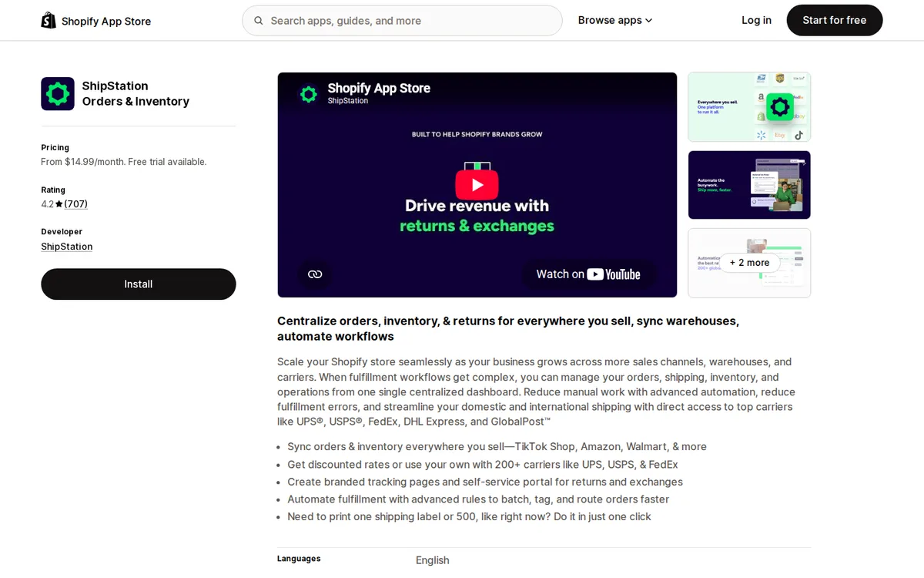Open the 707 reviews link

(x=75, y=204)
